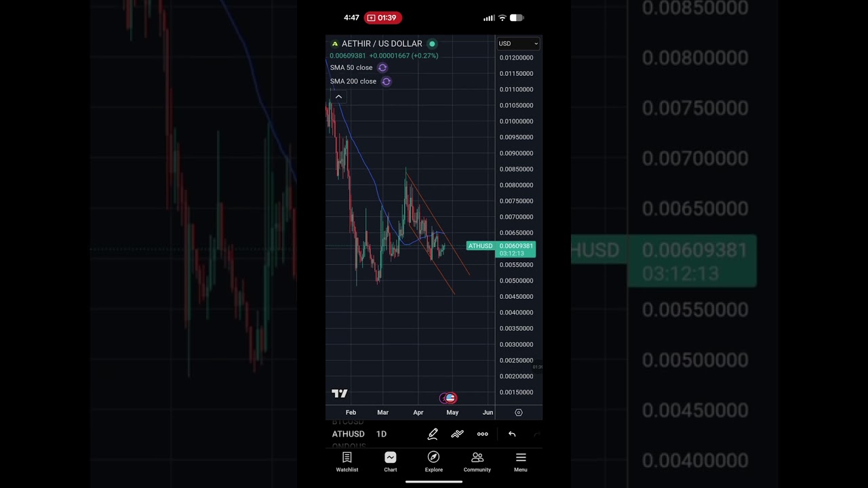Click the Apr label on the time axis
Viewport: 868px width, 488px height.
(418, 412)
